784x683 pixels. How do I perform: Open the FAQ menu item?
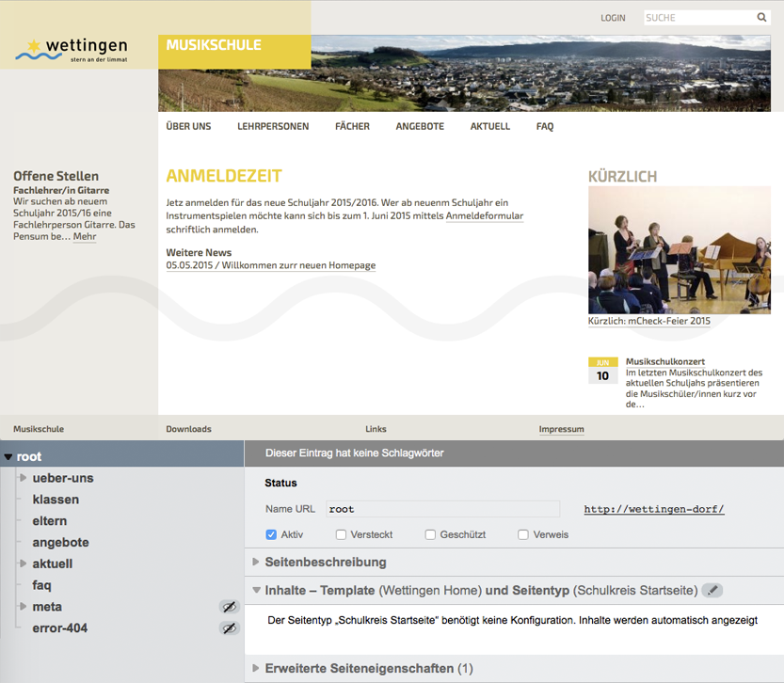545,126
